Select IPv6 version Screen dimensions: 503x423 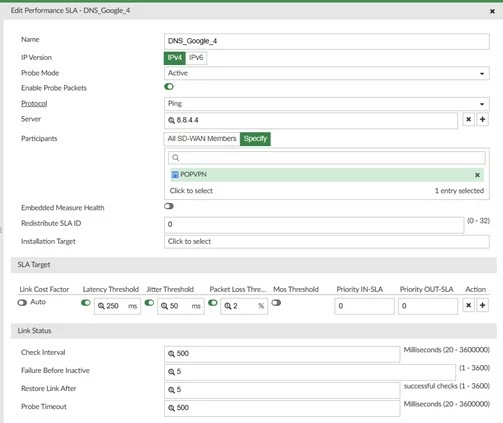pos(196,58)
